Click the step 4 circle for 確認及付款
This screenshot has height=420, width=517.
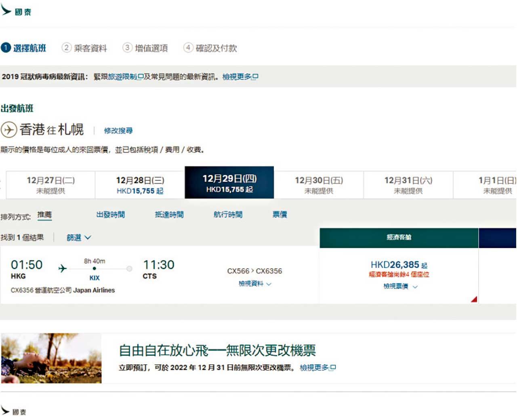(x=188, y=48)
